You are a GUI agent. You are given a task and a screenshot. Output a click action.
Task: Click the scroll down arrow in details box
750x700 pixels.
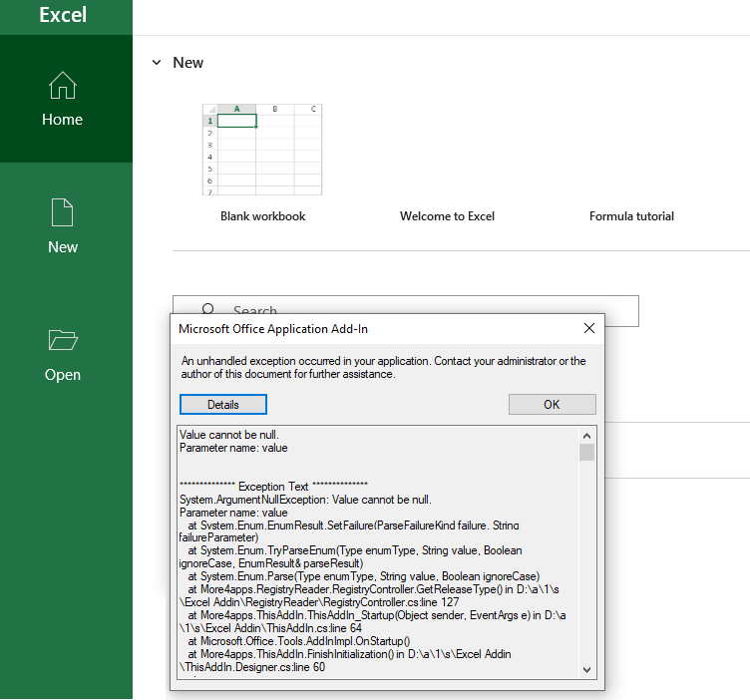click(586, 669)
